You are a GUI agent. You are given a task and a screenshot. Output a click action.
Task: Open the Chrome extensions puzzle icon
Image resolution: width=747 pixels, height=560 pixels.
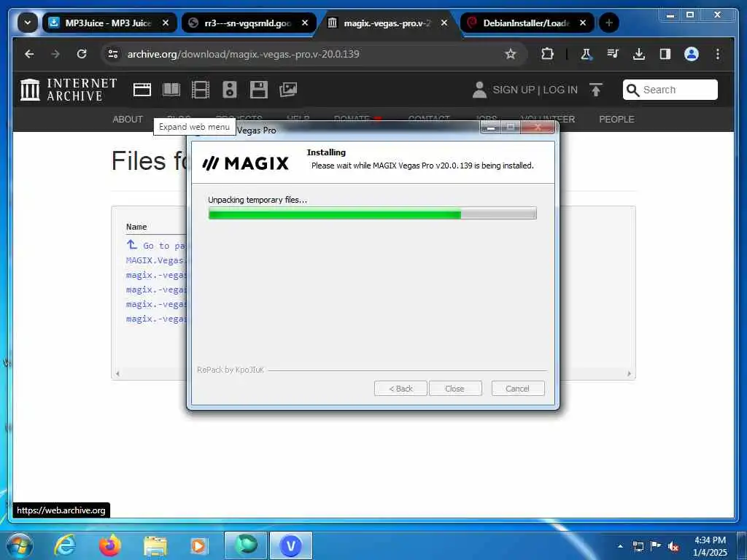tap(547, 54)
